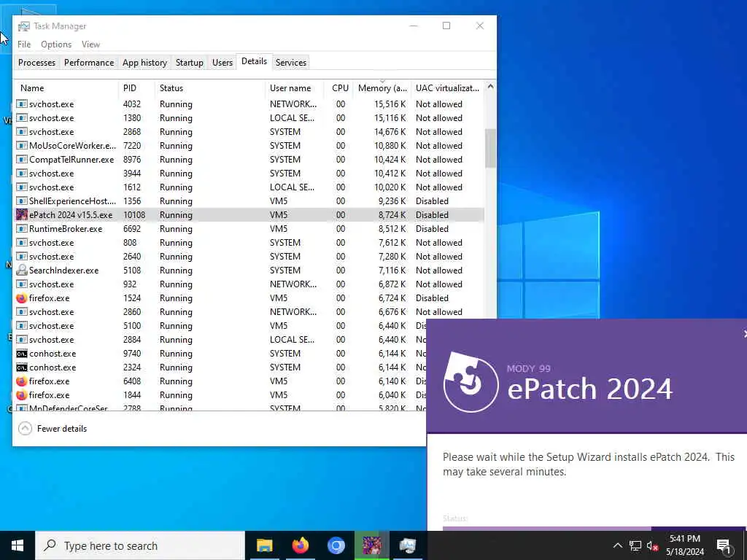This screenshot has width=747, height=560.
Task: Click svchost.exe name with PID 932
Action: [52, 284]
